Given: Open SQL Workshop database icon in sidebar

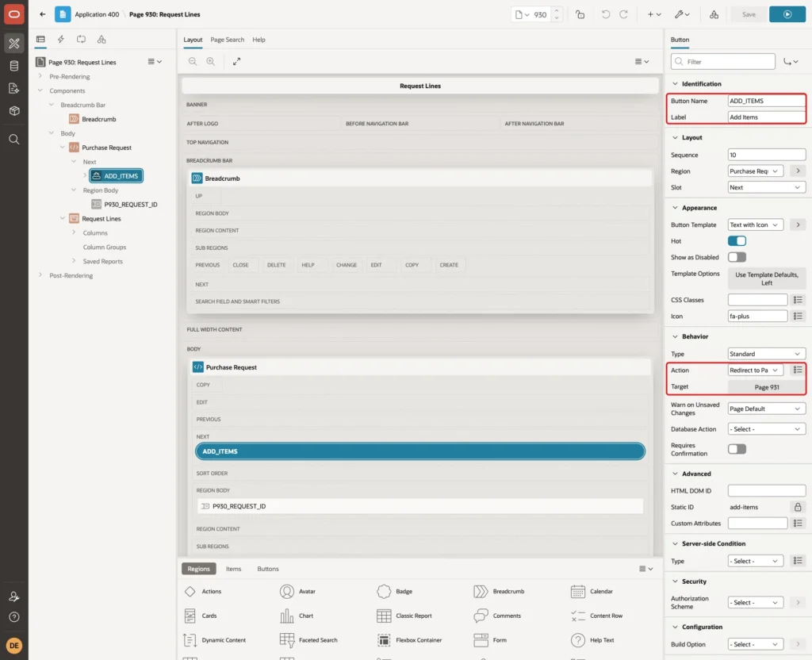Looking at the screenshot, I should pos(14,66).
